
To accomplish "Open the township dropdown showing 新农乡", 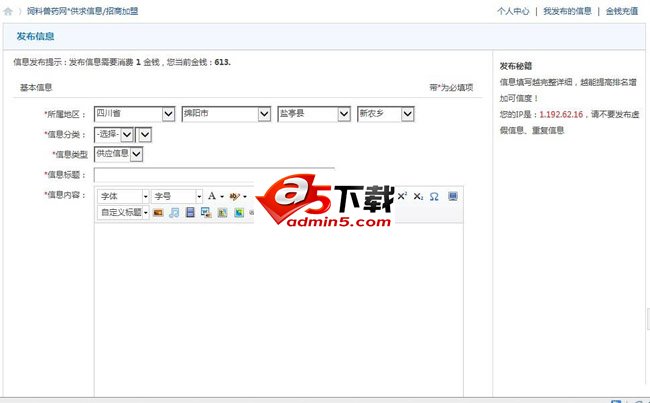I will pyautogui.click(x=386, y=114).
